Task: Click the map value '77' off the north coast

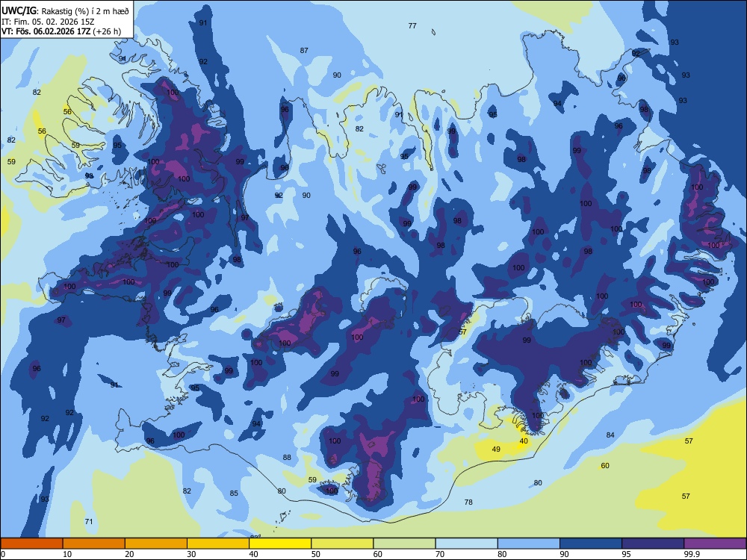Action: click(x=412, y=25)
